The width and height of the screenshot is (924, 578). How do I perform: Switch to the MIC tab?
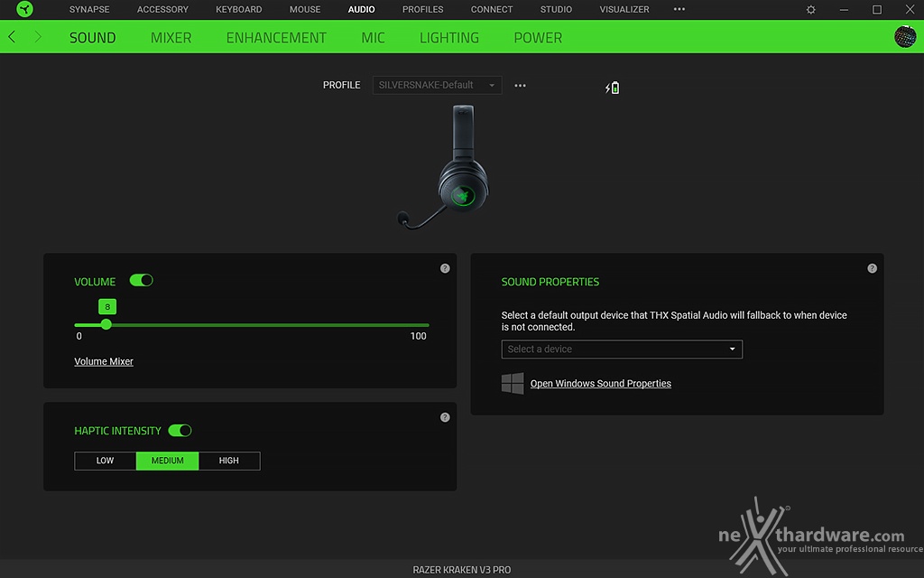373,38
